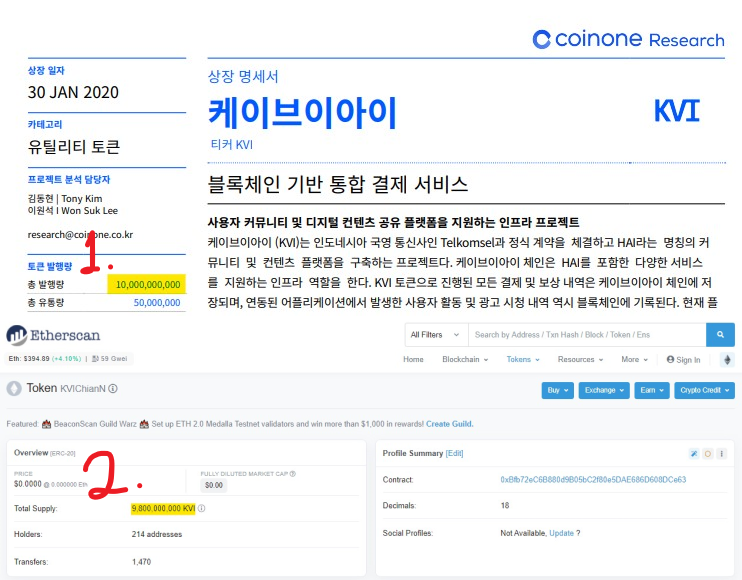Select the 9,800,000,000 KVI total supply value
Screen dimensions: 742x580
click(163, 509)
